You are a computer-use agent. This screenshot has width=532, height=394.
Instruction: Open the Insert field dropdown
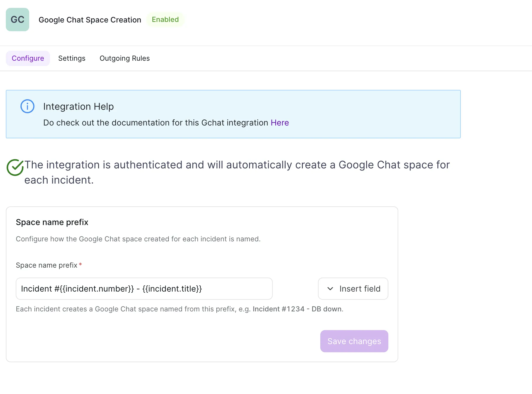(353, 289)
